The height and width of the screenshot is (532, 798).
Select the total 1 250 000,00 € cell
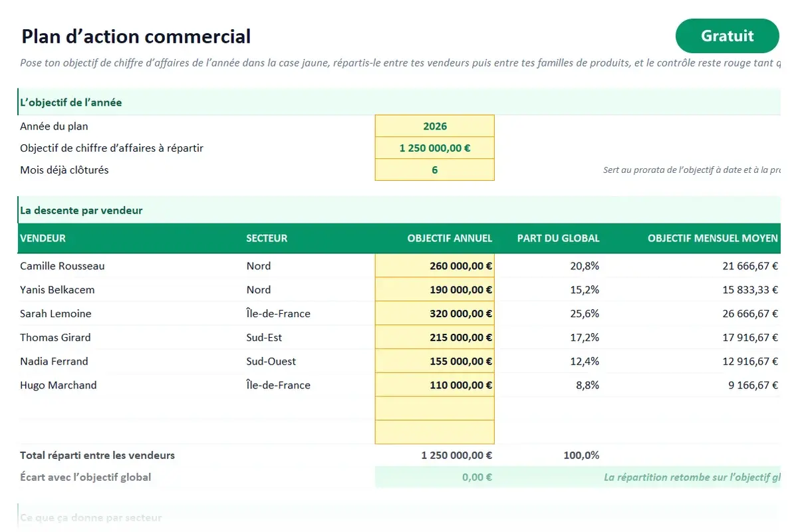coord(457,456)
